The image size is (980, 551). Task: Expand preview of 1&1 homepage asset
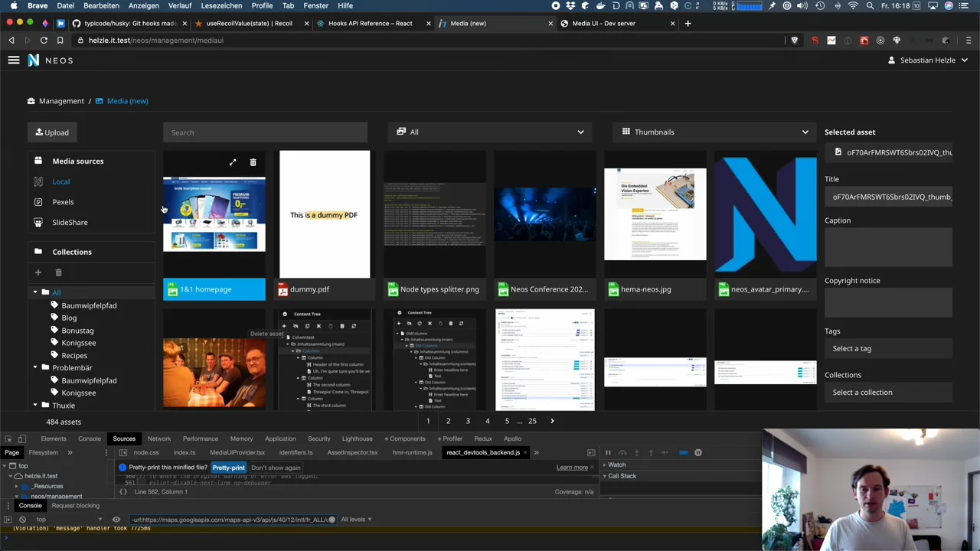233,162
